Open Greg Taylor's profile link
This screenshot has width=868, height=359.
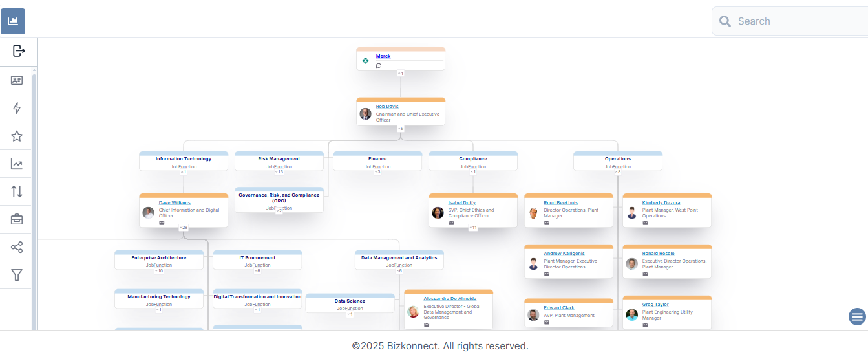[655, 305]
